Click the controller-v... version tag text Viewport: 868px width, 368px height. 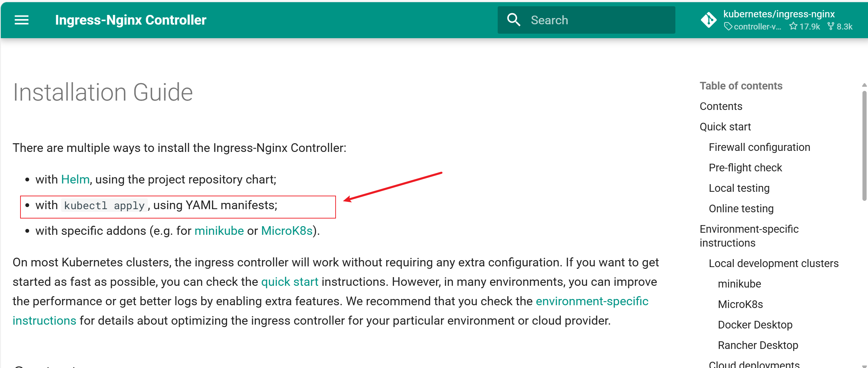tap(758, 26)
